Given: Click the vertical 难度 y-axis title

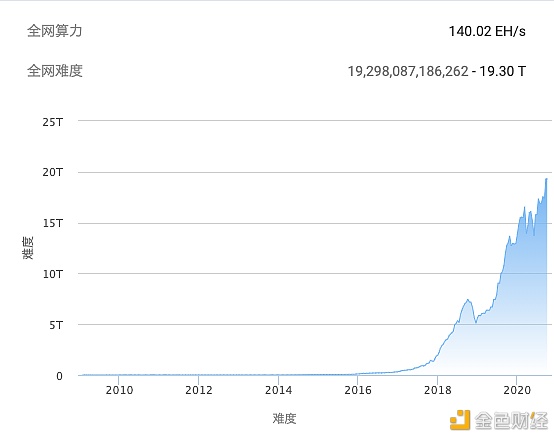Looking at the screenshot, I should (28, 248).
